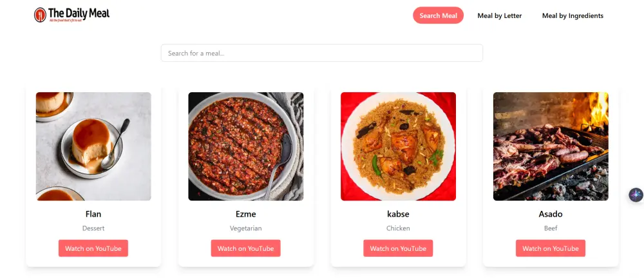Click the kabse meal title
This screenshot has height=278, width=644.
398,214
